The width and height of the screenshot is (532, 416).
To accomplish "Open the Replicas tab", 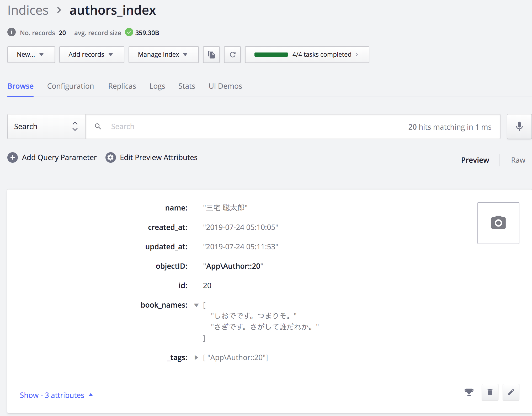I will click(122, 86).
